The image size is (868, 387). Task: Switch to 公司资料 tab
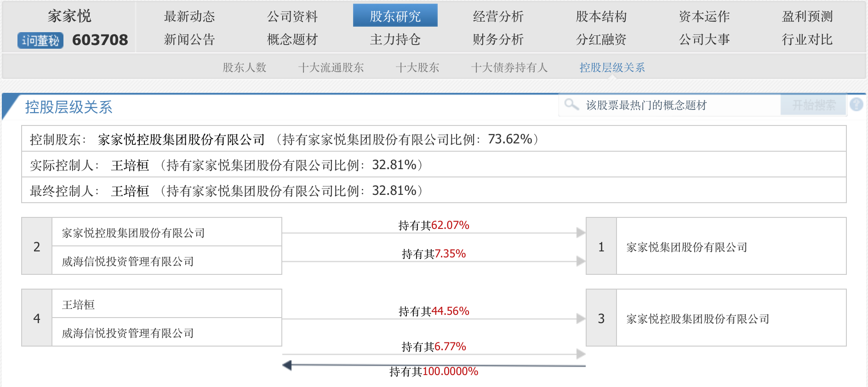[x=292, y=17]
